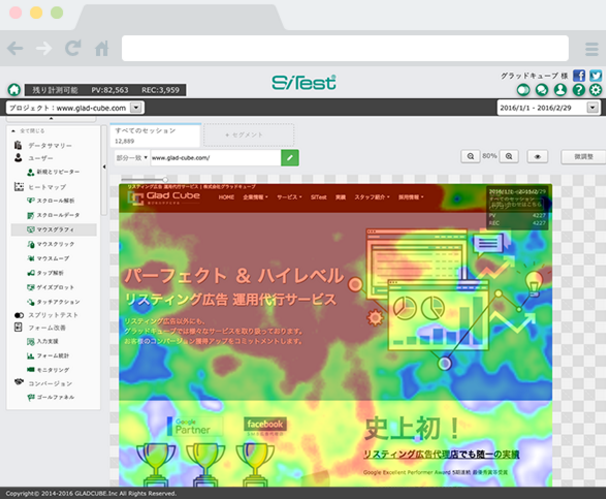Expand the スタッフ紹介 menu in page preview
The image size is (606, 499).
[372, 197]
